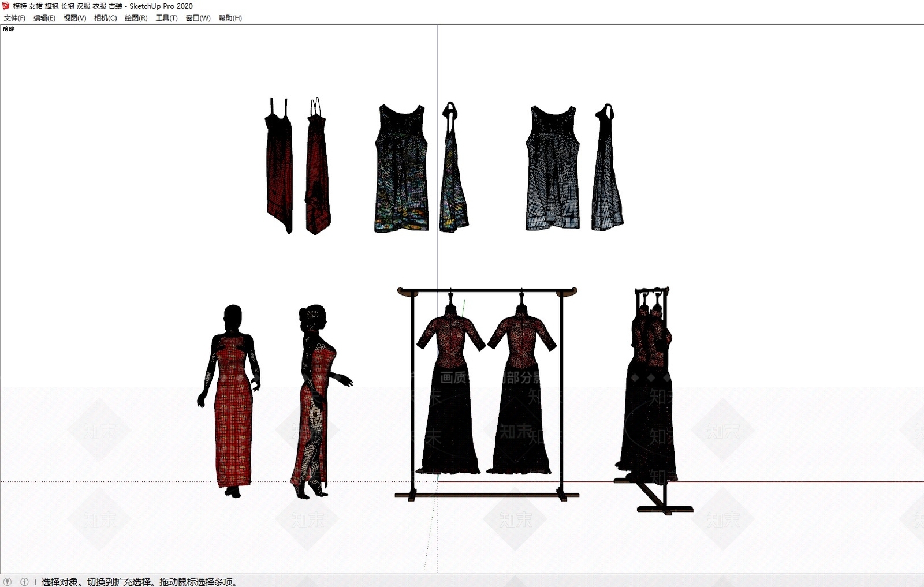Screen dimensions: 924x587
Task: Open the 帮助(H) menu
Action: click(230, 18)
